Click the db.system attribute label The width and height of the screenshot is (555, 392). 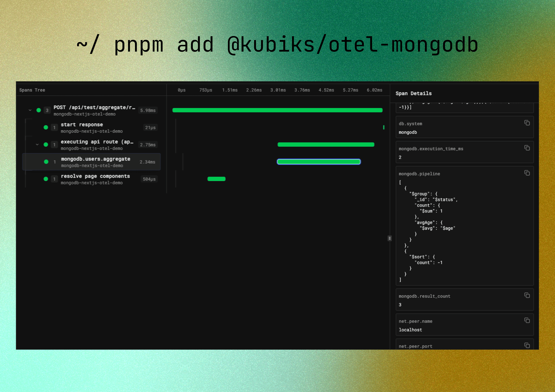(410, 124)
